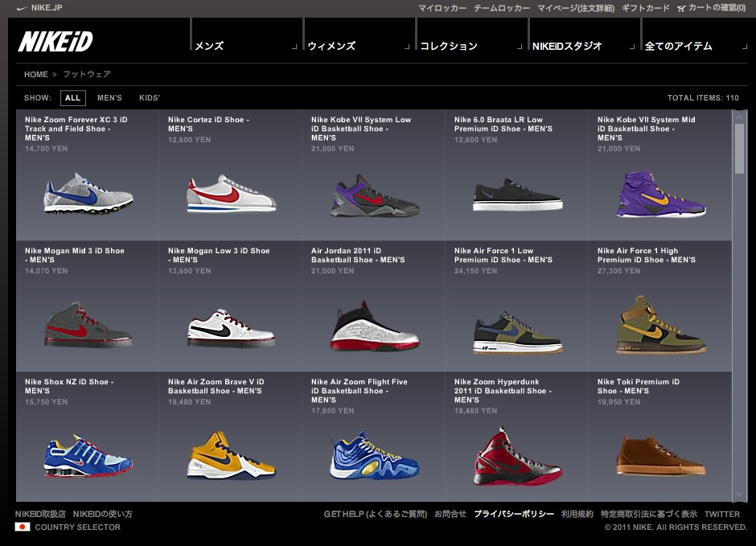Click the shopping cart icon in the top bar
The image size is (756, 546).
click(680, 8)
